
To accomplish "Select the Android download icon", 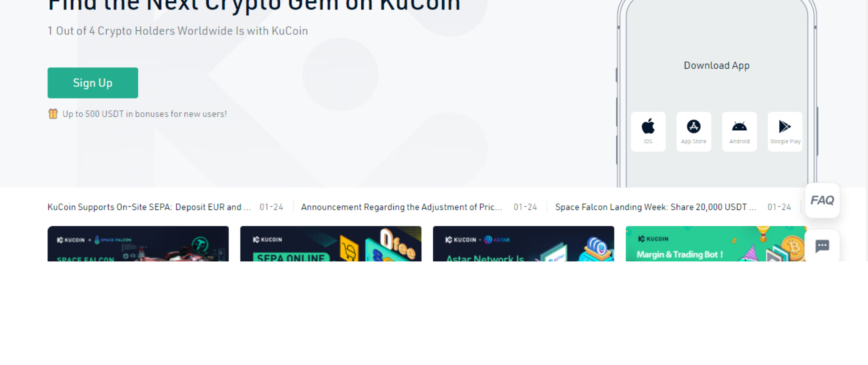I will [739, 131].
